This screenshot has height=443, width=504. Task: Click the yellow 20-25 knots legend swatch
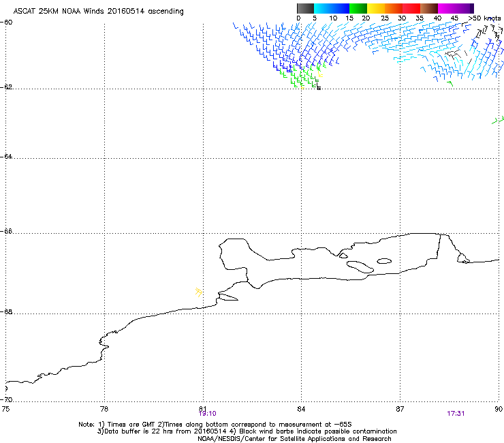pos(376,8)
